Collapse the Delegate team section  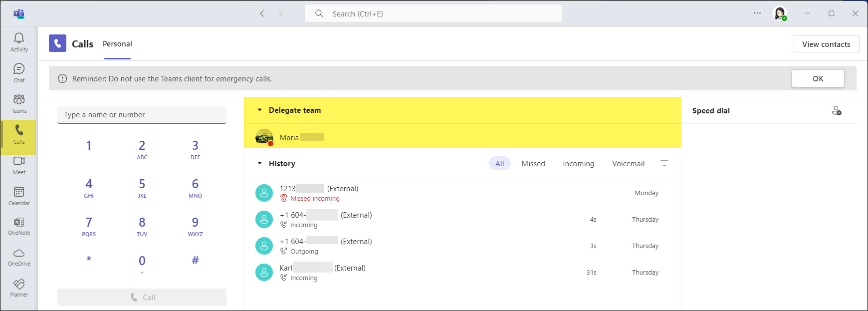(259, 110)
